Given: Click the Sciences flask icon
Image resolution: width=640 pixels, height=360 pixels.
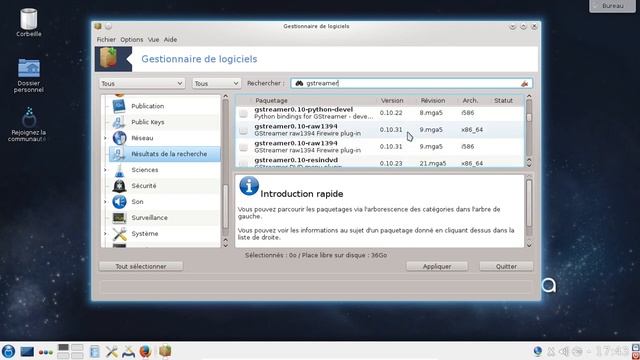Looking at the screenshot, I should click(x=119, y=170).
